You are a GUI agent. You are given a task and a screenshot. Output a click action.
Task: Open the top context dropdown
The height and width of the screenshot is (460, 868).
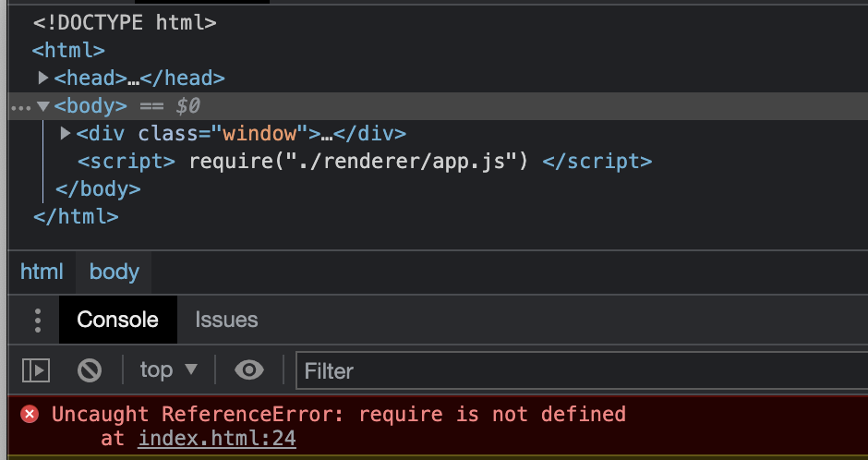point(168,369)
